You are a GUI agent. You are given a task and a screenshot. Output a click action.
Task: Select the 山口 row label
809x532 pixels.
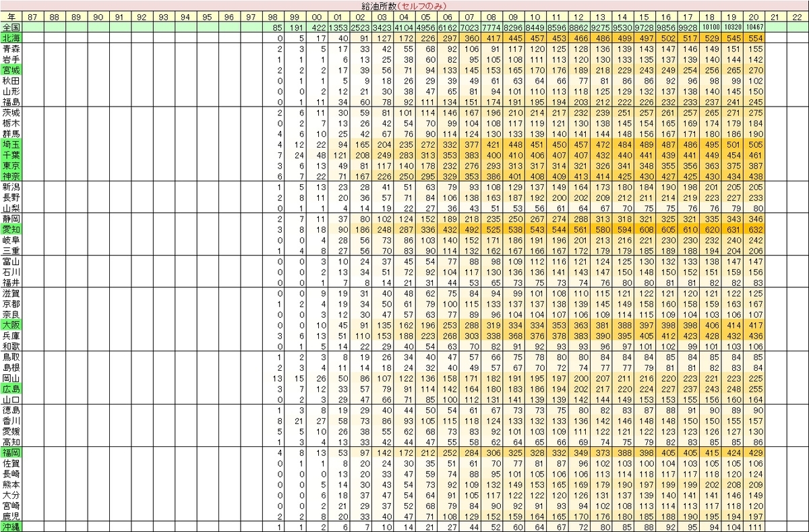[x=11, y=399]
